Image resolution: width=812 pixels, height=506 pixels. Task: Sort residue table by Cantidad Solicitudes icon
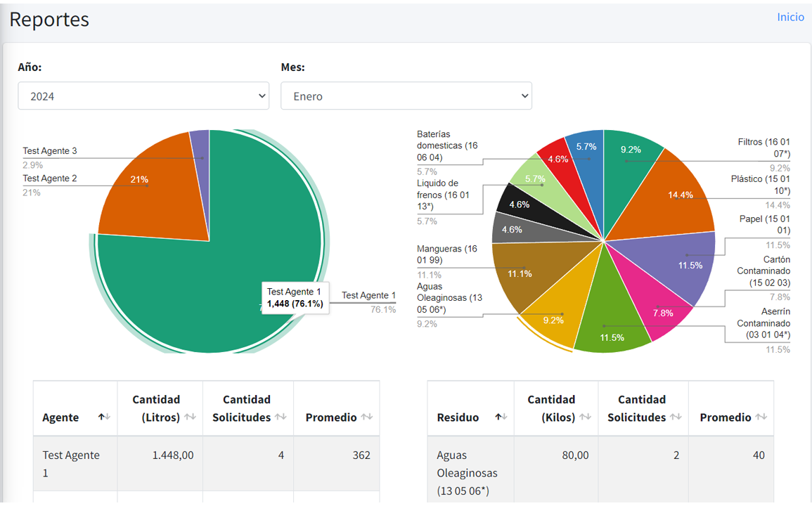point(675,417)
